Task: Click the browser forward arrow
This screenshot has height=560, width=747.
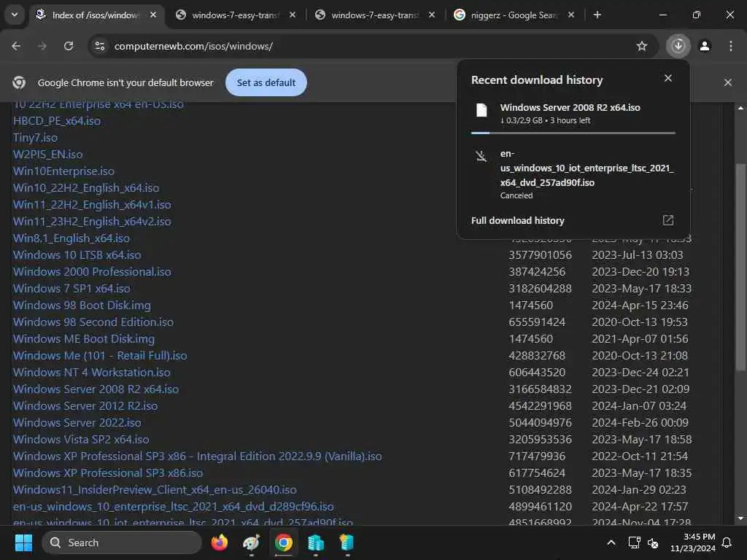Action: [42, 46]
